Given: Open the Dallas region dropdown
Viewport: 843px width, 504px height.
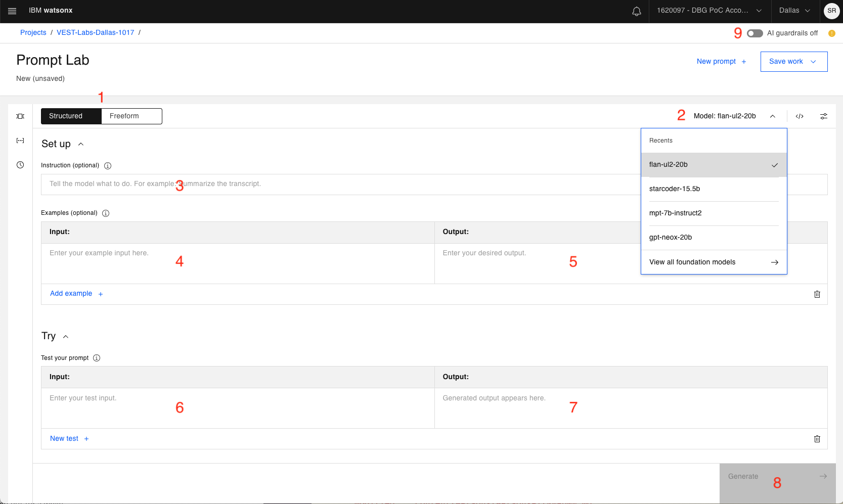Looking at the screenshot, I should click(794, 11).
